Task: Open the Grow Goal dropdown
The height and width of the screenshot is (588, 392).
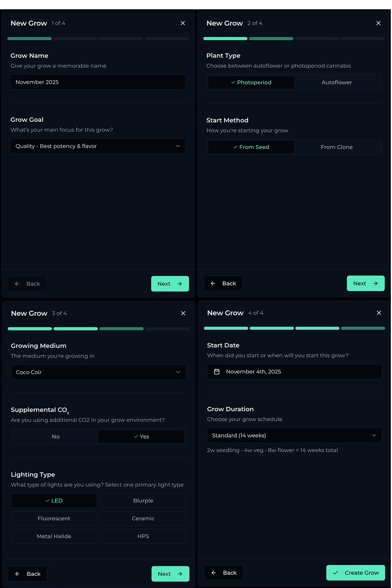Action: (98, 146)
